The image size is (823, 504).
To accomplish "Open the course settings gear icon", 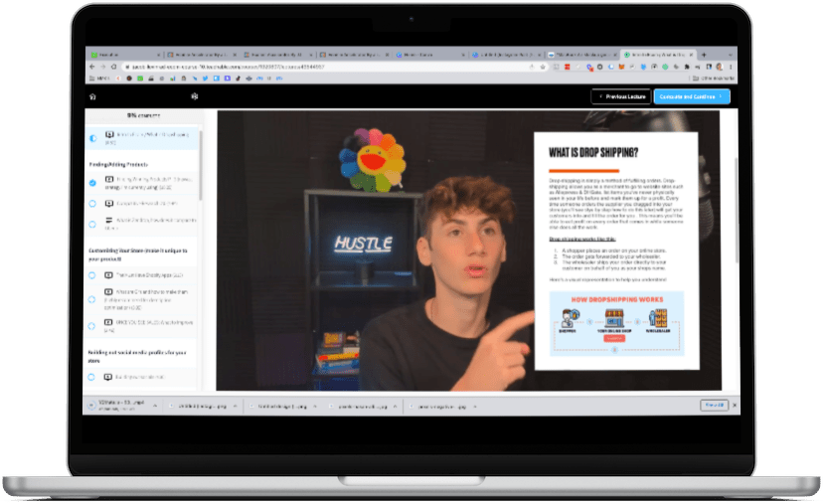I will tap(195, 96).
